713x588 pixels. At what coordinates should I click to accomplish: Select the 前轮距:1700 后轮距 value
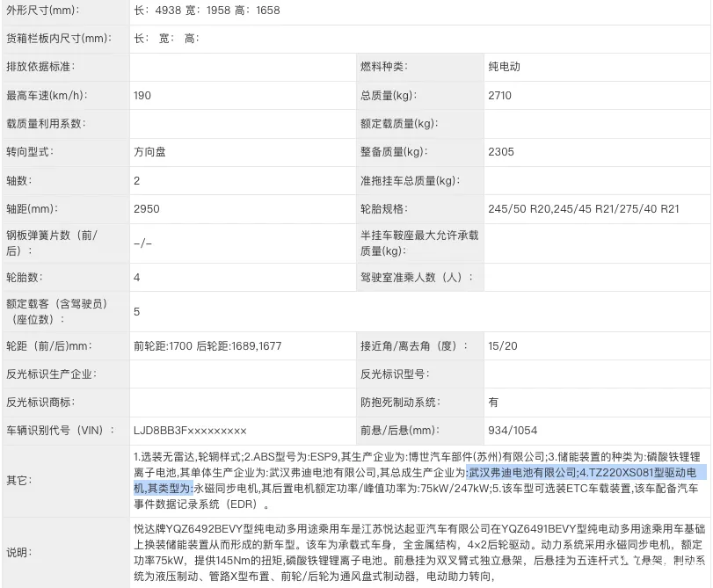coord(207,346)
